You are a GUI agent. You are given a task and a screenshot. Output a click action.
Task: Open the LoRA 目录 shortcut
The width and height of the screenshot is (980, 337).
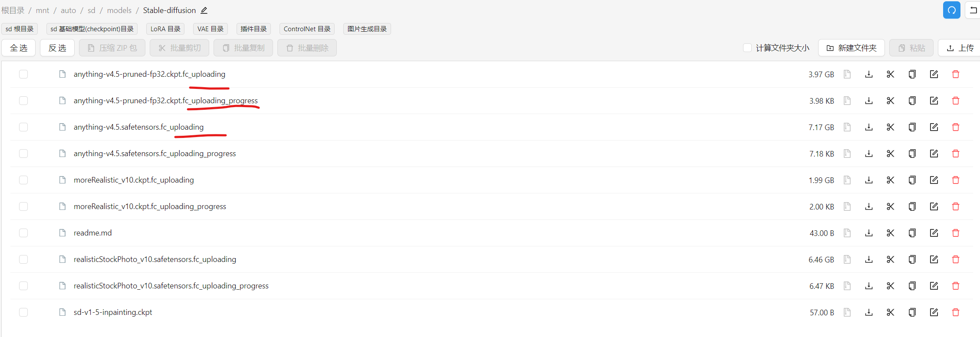point(165,29)
